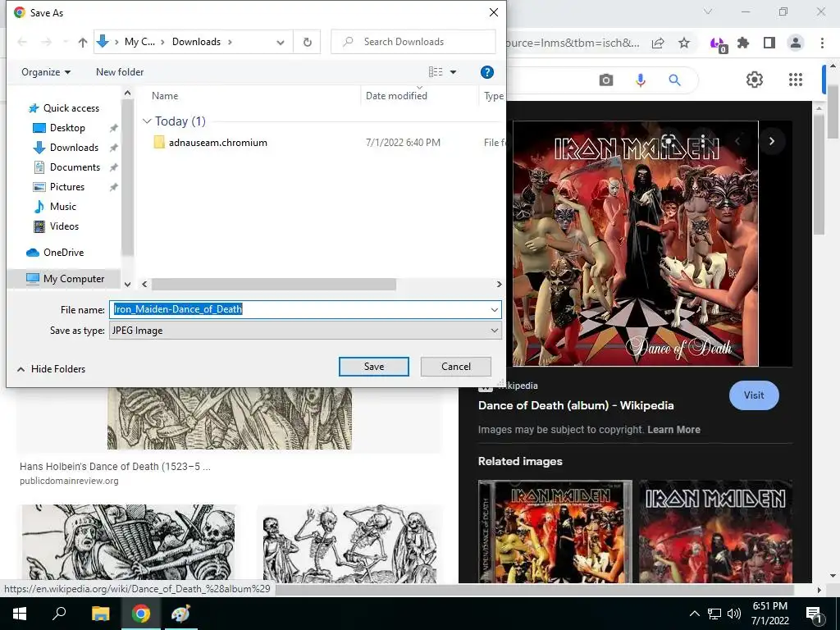Start voice search microphone icon
Viewport: 840px width, 630px height.
coord(640,80)
